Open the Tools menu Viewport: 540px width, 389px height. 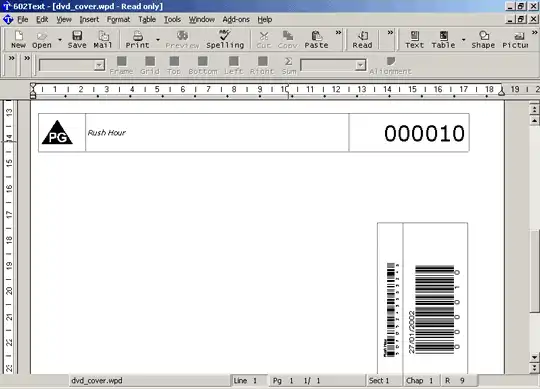pyautogui.click(x=172, y=20)
